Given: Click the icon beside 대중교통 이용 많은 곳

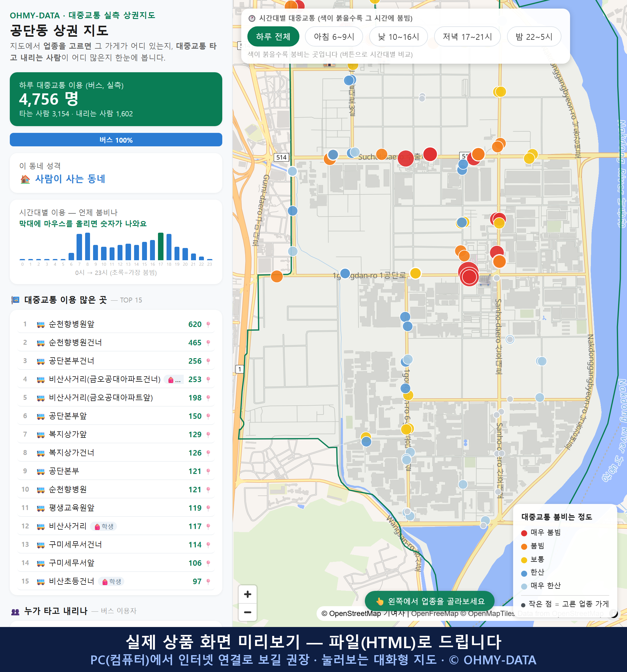Looking at the screenshot, I should (15, 300).
